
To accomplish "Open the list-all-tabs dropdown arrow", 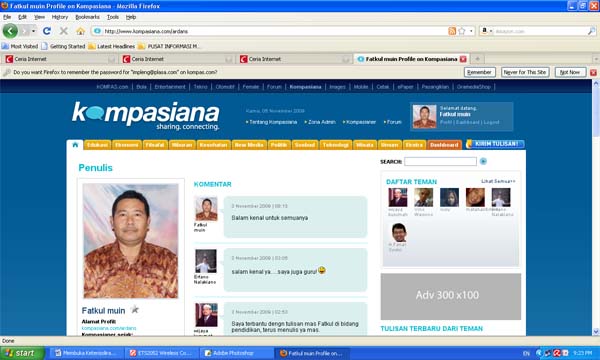I will 596,59.
